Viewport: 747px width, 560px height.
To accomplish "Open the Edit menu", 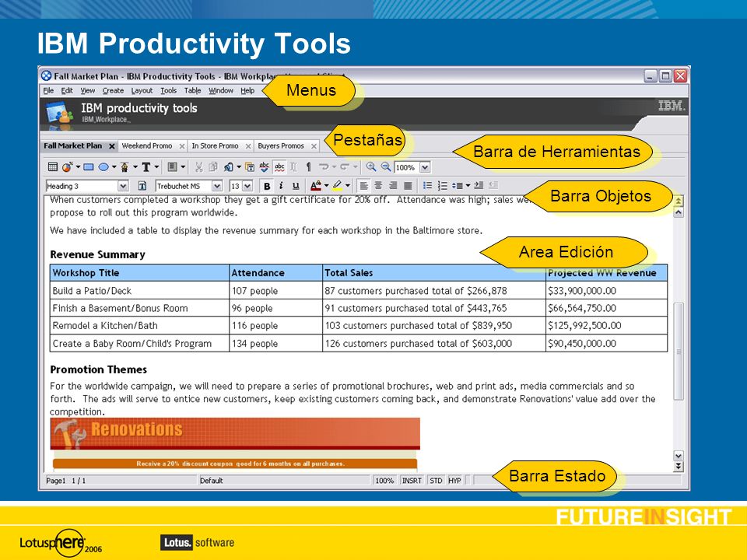I will [x=67, y=90].
